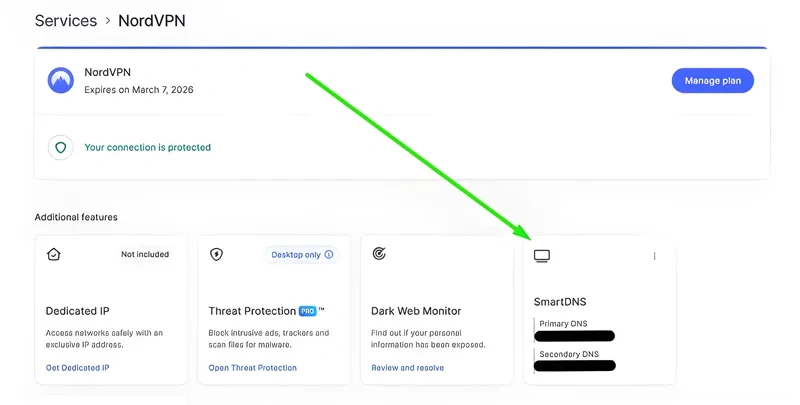800x405 pixels.
Task: Select the Dark Web Monitor card title
Action: [x=416, y=311]
